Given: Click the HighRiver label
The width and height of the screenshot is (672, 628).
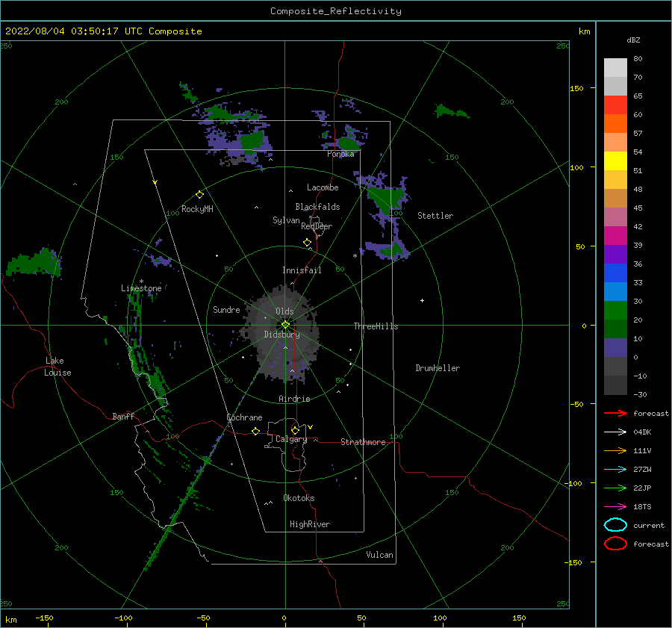Looking at the screenshot, I should pos(310,524).
